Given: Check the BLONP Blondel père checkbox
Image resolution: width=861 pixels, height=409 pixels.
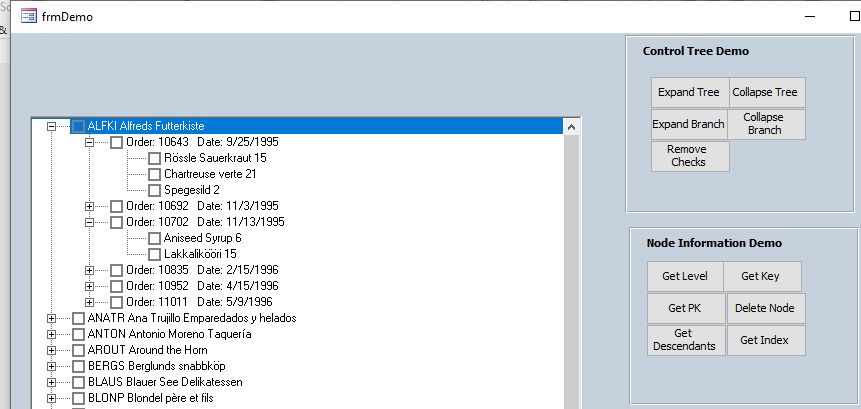Looking at the screenshot, I should [x=79, y=397].
